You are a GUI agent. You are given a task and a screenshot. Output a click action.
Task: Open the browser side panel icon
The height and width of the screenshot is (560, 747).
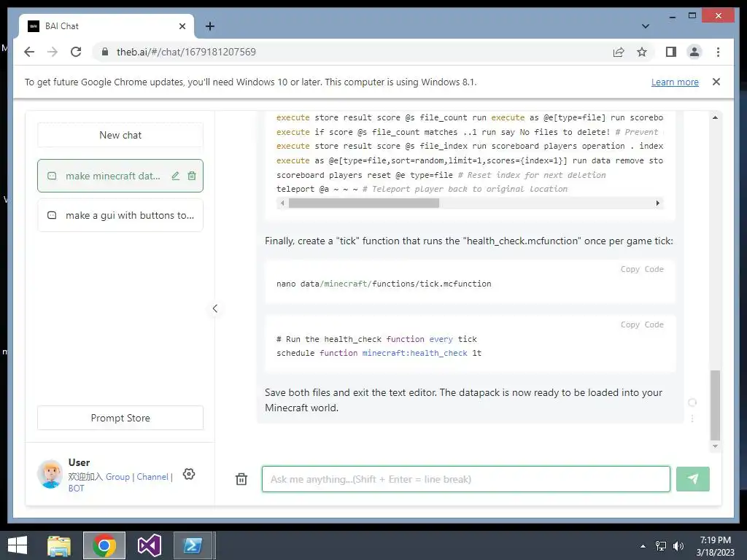click(x=671, y=52)
